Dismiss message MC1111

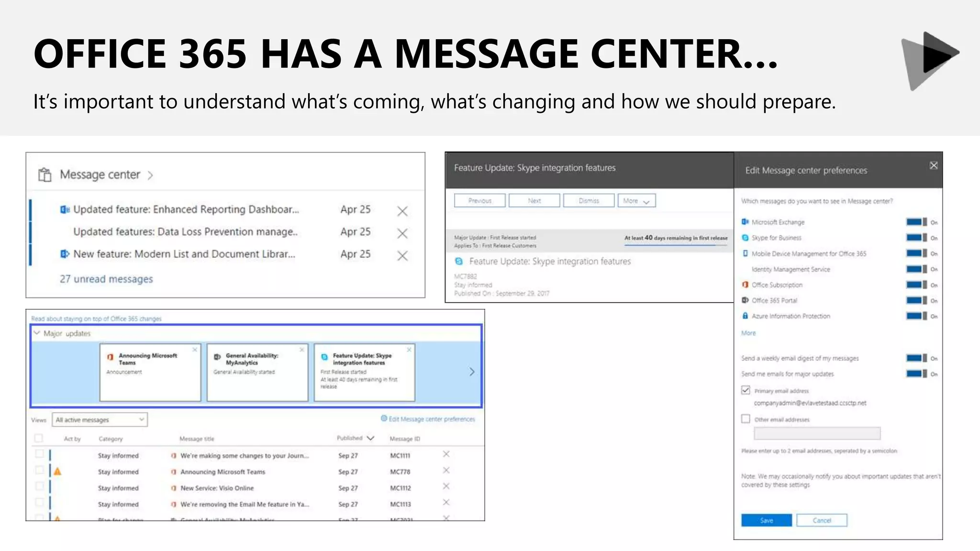(x=446, y=454)
